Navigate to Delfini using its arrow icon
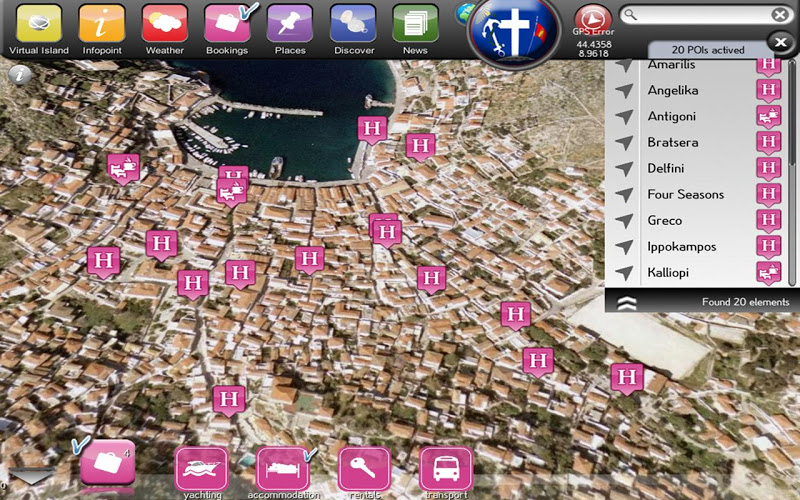 click(x=623, y=168)
